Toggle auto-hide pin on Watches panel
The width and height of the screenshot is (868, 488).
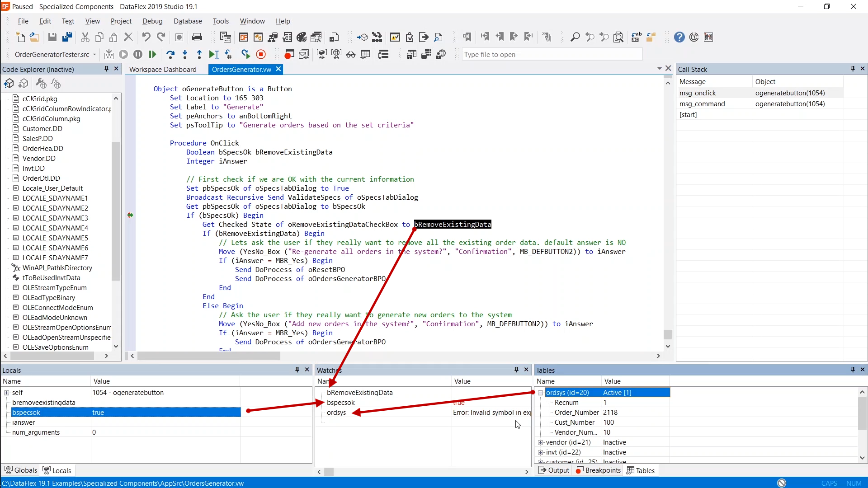click(x=516, y=370)
